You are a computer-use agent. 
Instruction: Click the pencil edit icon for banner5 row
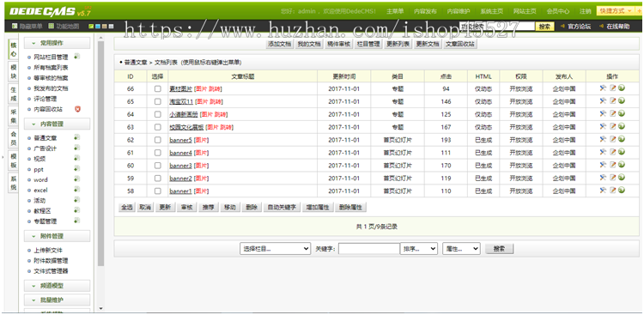pyautogui.click(x=613, y=139)
